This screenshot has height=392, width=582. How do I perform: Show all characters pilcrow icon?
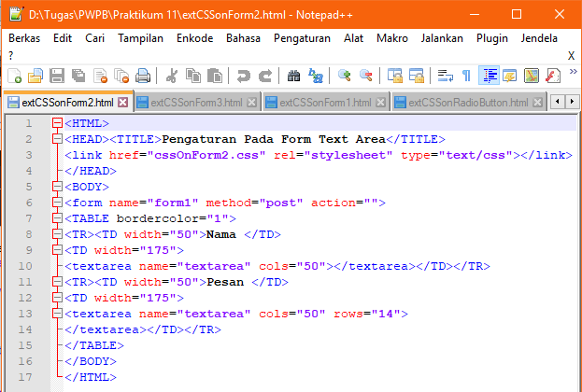point(466,76)
